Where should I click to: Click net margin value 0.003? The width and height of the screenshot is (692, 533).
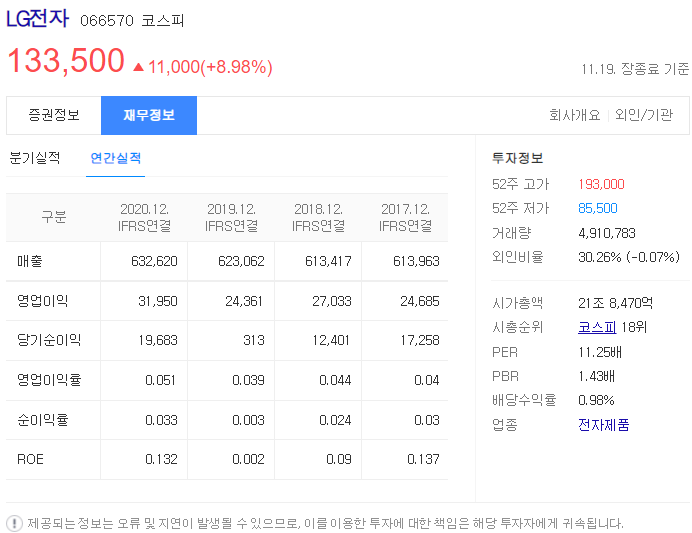[248, 420]
